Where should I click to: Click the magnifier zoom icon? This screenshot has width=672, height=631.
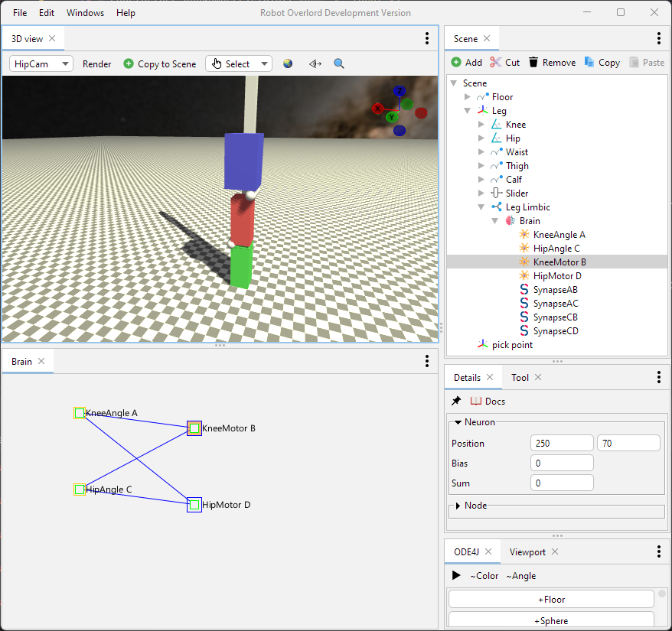(x=338, y=63)
